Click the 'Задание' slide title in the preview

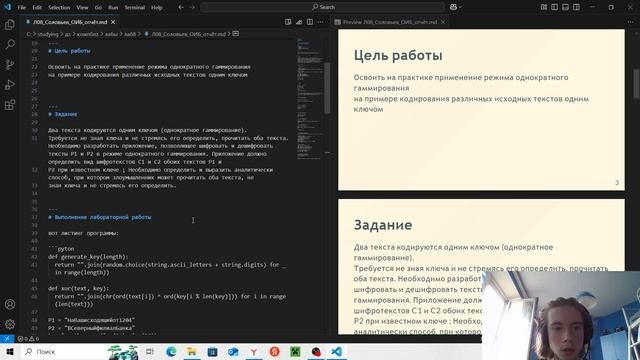coord(383,225)
